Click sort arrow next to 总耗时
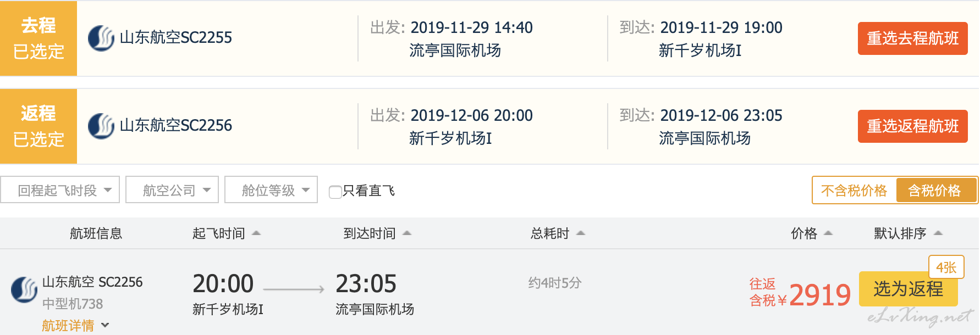Viewport: 980px width, 335px height. (581, 233)
